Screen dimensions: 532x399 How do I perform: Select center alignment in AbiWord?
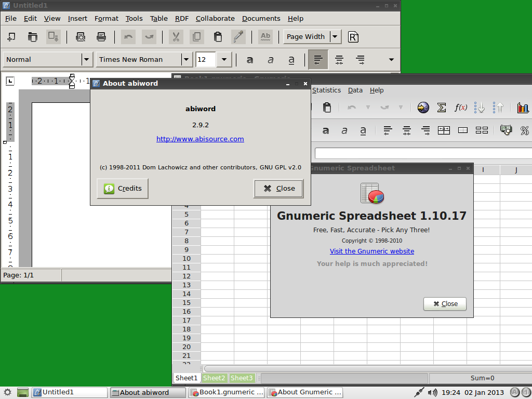tap(339, 60)
